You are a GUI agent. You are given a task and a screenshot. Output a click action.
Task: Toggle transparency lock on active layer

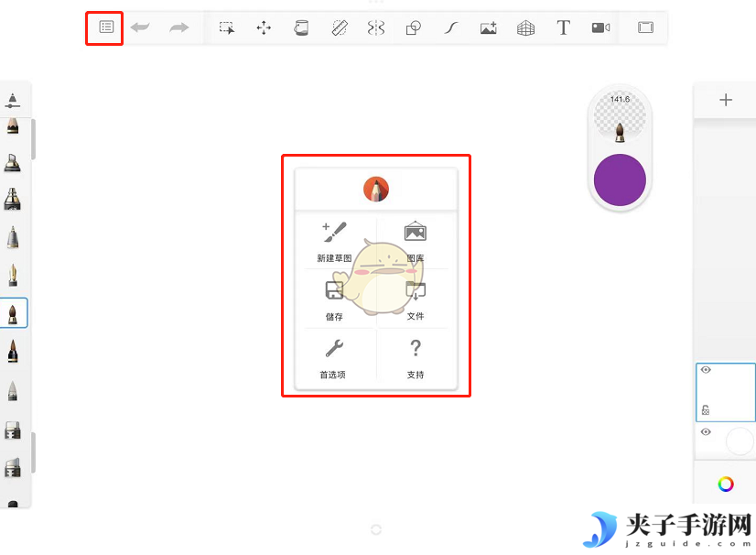706,409
